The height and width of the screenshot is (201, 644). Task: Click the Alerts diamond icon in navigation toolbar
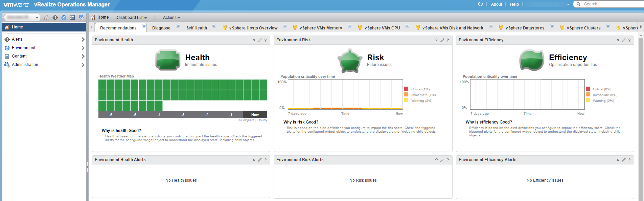tap(55, 18)
